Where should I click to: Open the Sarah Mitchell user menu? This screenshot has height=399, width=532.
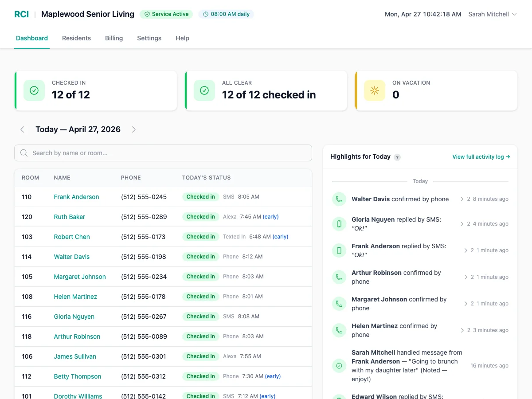coord(493,14)
